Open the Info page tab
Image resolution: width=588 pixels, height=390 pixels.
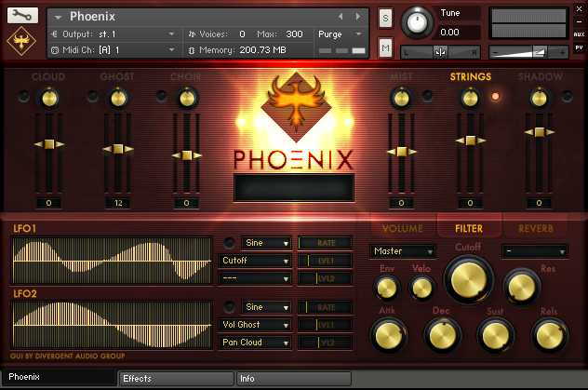(294, 379)
